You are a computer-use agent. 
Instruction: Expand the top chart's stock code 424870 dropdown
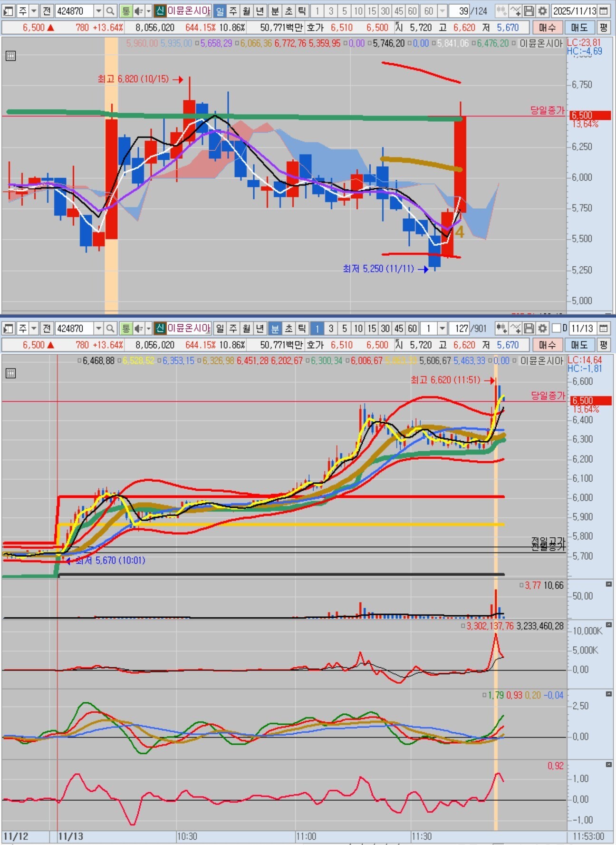tap(98, 11)
